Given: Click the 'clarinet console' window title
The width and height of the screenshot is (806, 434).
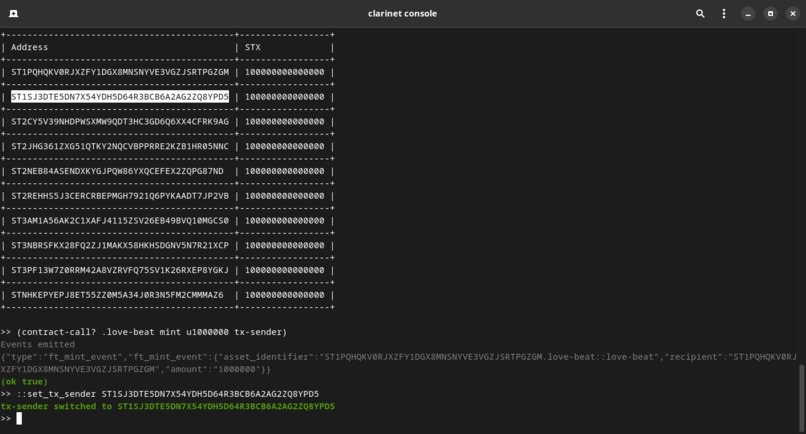Looking at the screenshot, I should (x=402, y=14).
